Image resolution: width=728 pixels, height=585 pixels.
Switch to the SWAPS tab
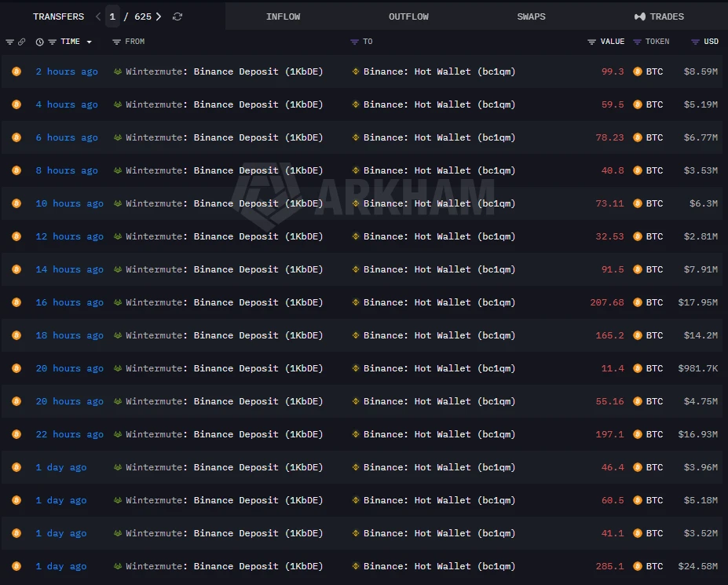coord(531,16)
